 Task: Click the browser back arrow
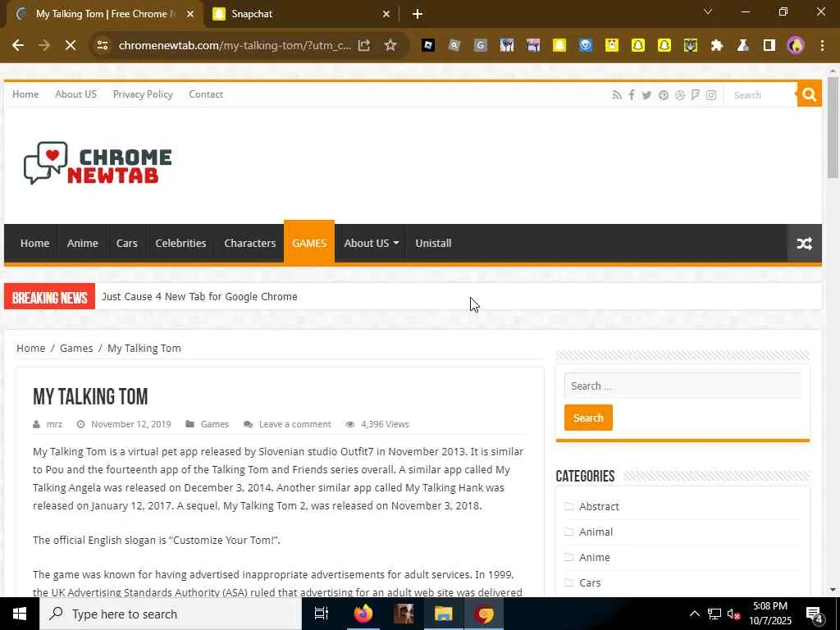click(18, 46)
